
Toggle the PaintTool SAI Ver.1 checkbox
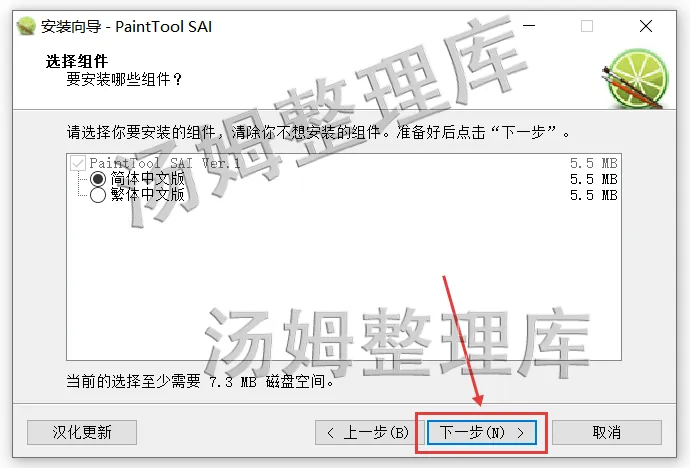pos(78,163)
